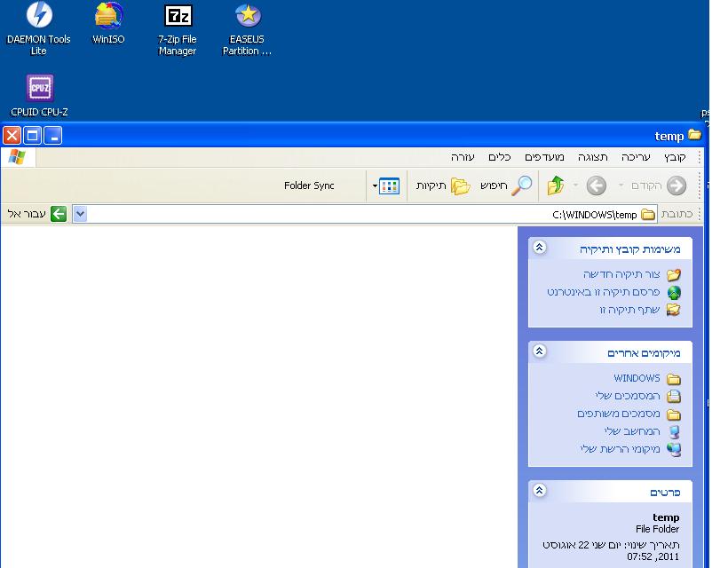Open the Tools (כלים) menu

(500, 157)
